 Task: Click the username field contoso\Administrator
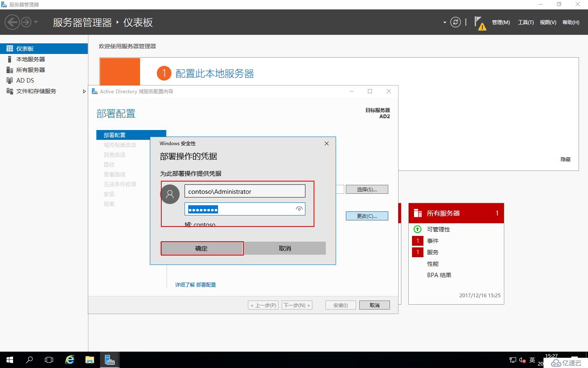point(245,191)
